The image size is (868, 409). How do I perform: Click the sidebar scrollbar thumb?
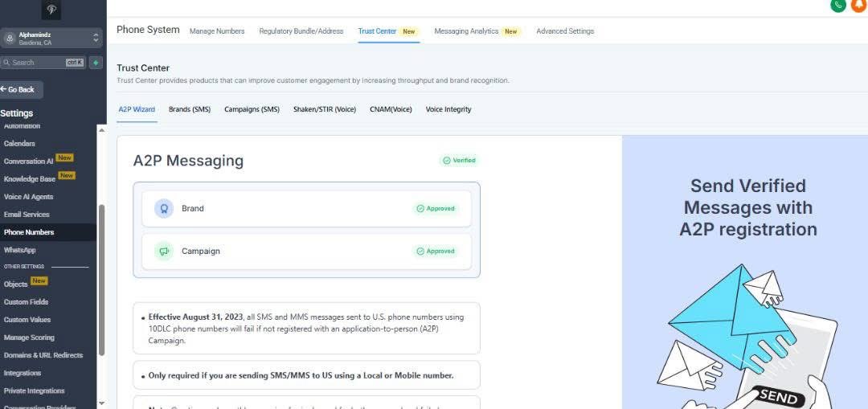coord(101,280)
